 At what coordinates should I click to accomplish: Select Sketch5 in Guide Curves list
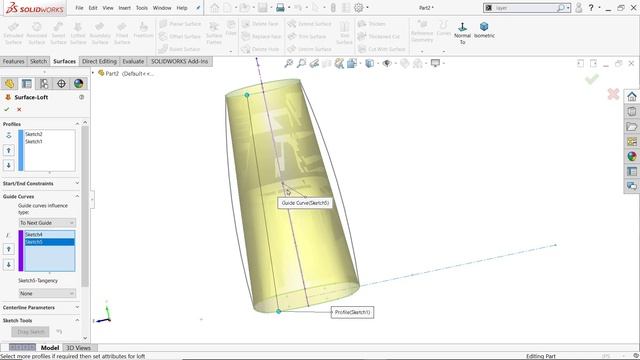point(49,242)
